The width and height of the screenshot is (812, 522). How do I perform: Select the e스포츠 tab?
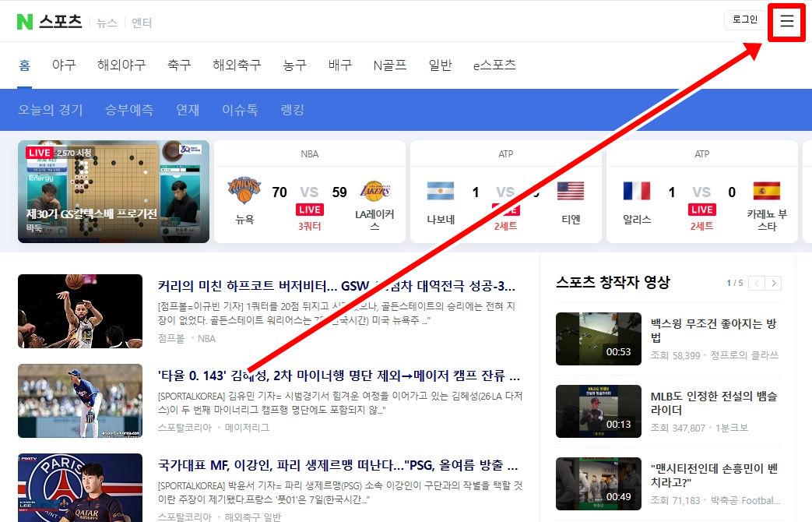click(x=494, y=65)
